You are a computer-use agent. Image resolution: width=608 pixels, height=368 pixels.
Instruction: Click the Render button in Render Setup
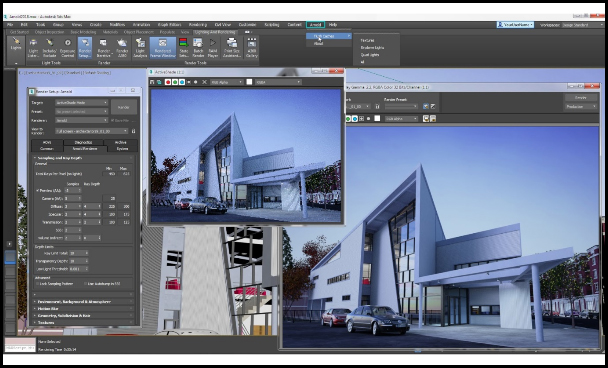(x=124, y=107)
